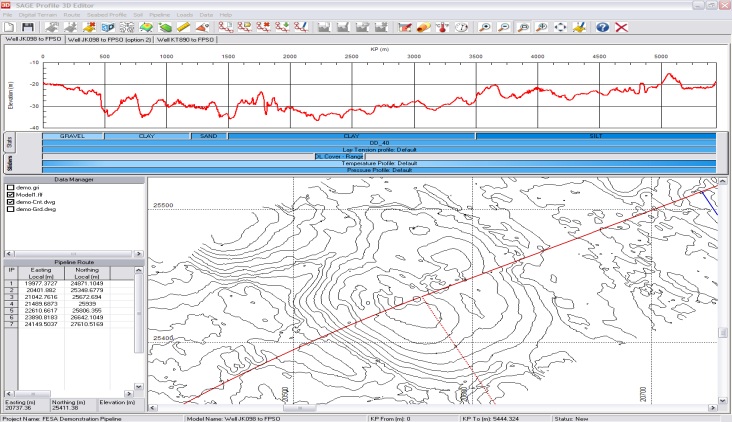Select route point row 7 in table
The width and height of the screenshot is (732, 422).
[x=12, y=325]
